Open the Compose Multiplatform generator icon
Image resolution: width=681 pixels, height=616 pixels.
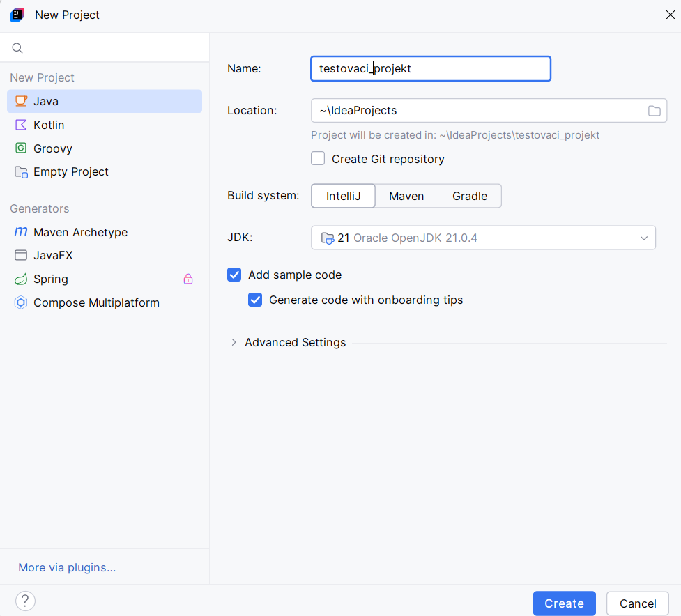21,302
